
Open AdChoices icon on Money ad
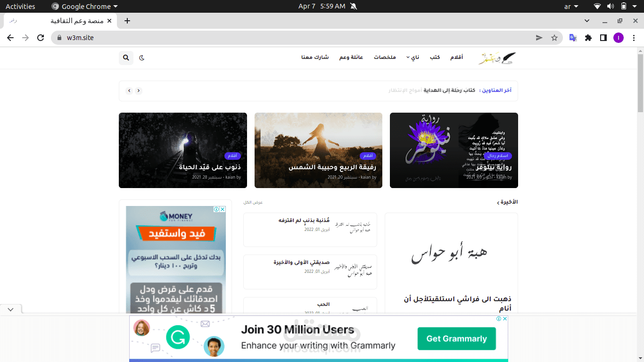click(217, 209)
